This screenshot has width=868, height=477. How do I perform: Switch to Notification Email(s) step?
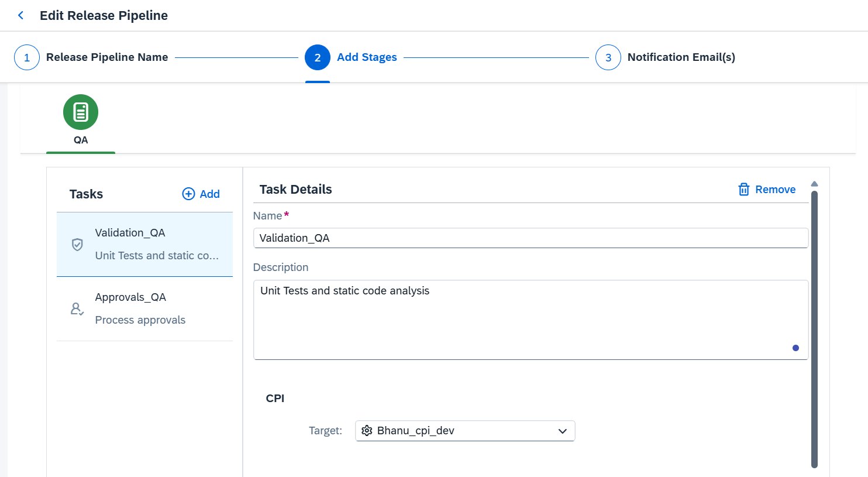681,57
